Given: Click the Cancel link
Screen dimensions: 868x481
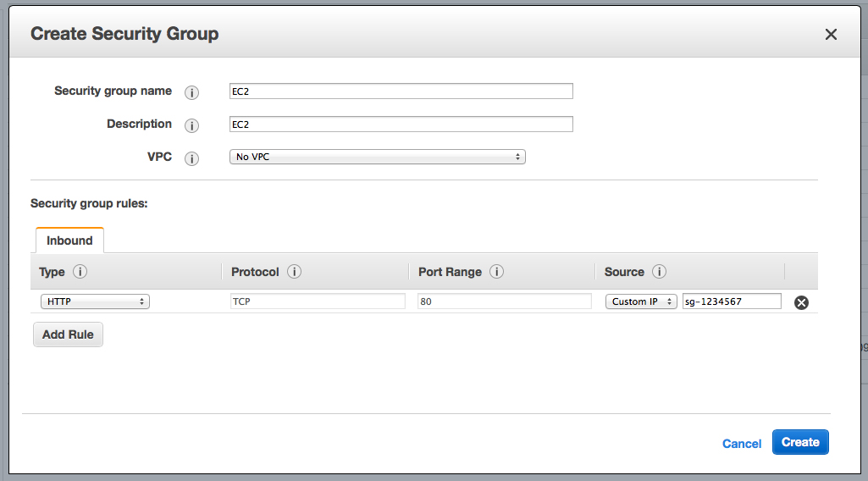Looking at the screenshot, I should pos(742,444).
